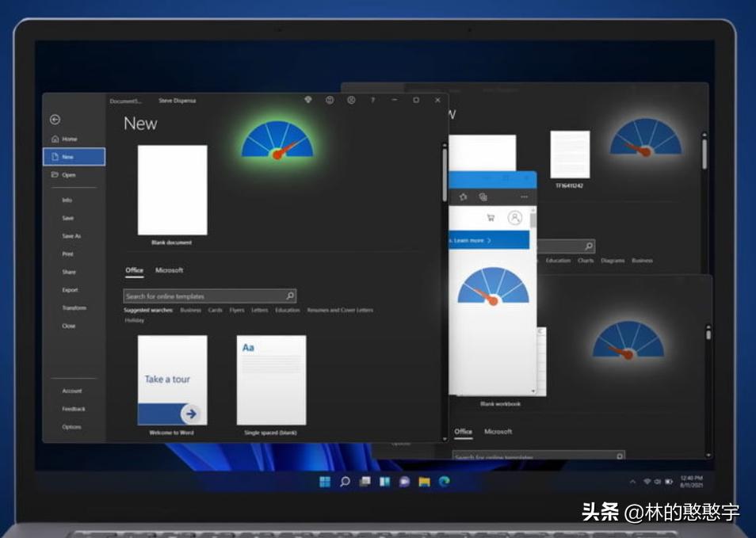Switch to the Microsoft templates tab
Screen dimensions: 756x538
tap(170, 270)
